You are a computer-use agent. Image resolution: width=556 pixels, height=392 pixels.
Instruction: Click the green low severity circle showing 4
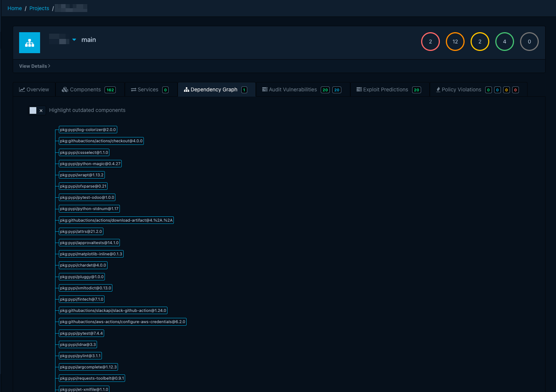(505, 42)
